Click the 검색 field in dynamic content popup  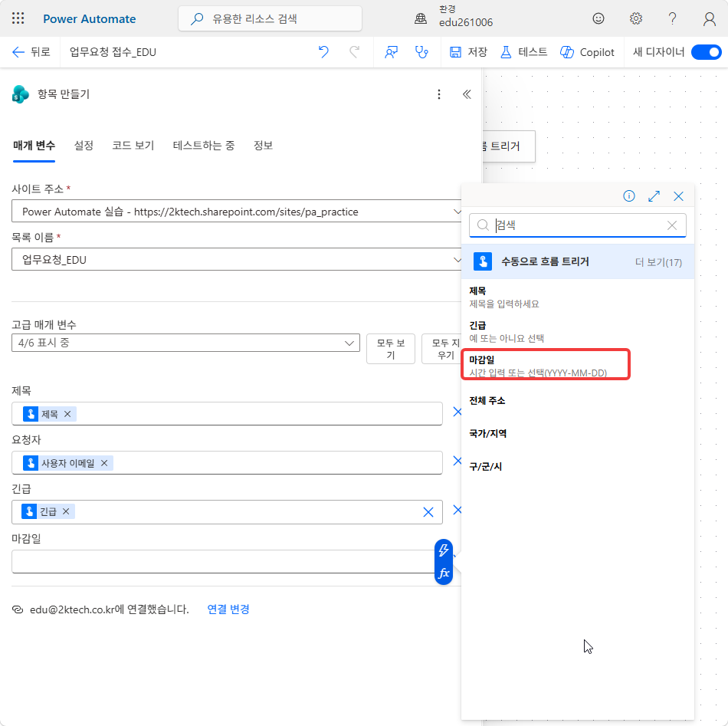coord(577,225)
